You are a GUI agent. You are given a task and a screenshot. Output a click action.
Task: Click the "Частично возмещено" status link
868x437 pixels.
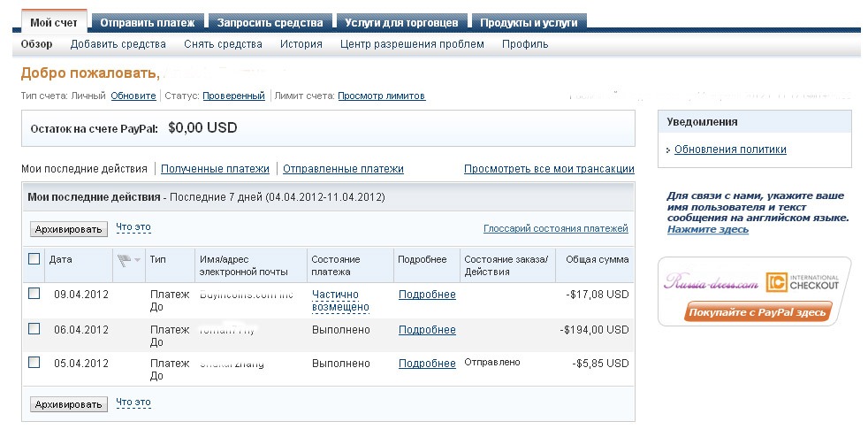pos(340,301)
